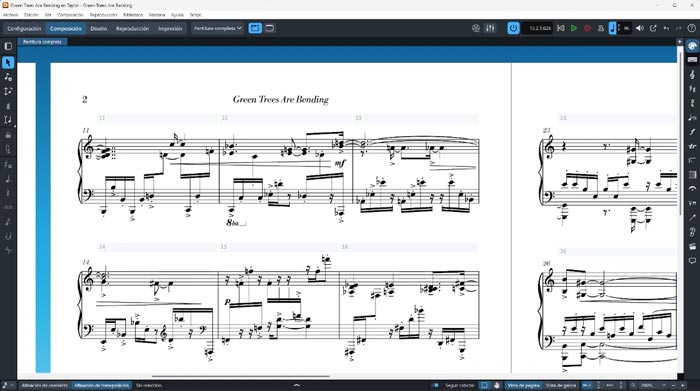700x391 pixels.
Task: Open the Script menu
Action: (196, 15)
